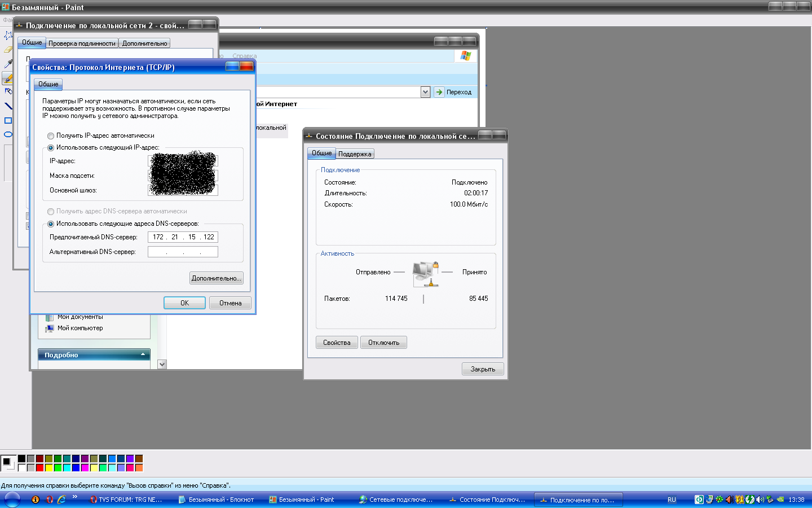Expand the quick launch overflow chevron
812x508 pixels.
click(75, 497)
